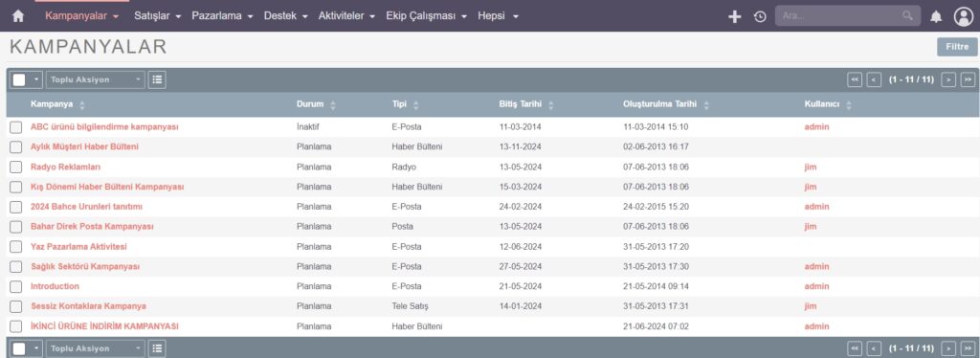Check Sağlık Sektörü Kampanyası row
980x358 pixels.
coord(15,267)
